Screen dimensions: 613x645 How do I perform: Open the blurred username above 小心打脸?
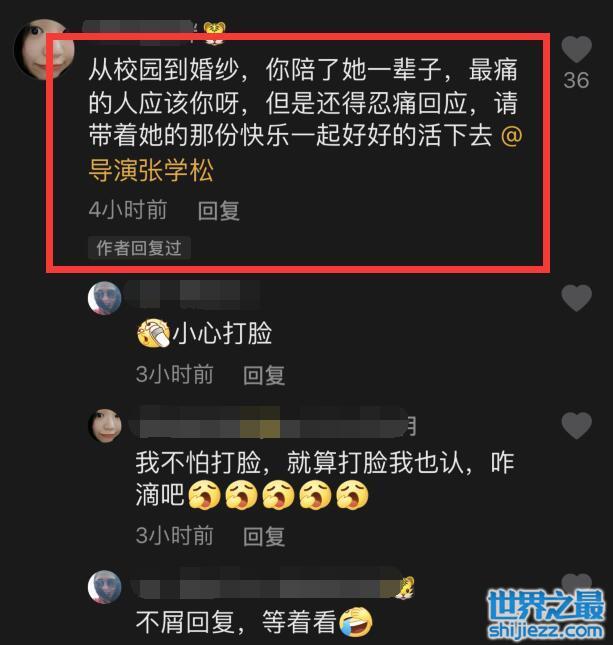192,294
